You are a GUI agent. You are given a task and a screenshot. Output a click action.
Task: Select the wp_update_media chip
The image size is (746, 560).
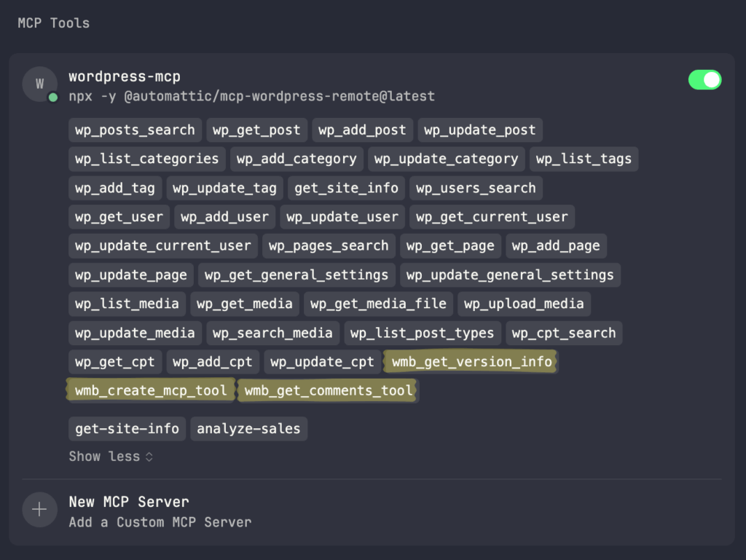pos(135,333)
